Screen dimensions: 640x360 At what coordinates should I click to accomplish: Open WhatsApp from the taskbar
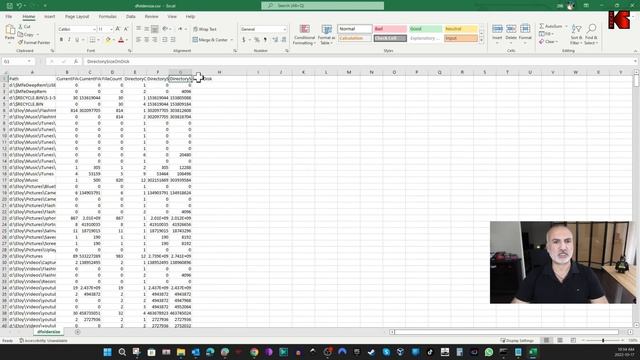point(489,352)
